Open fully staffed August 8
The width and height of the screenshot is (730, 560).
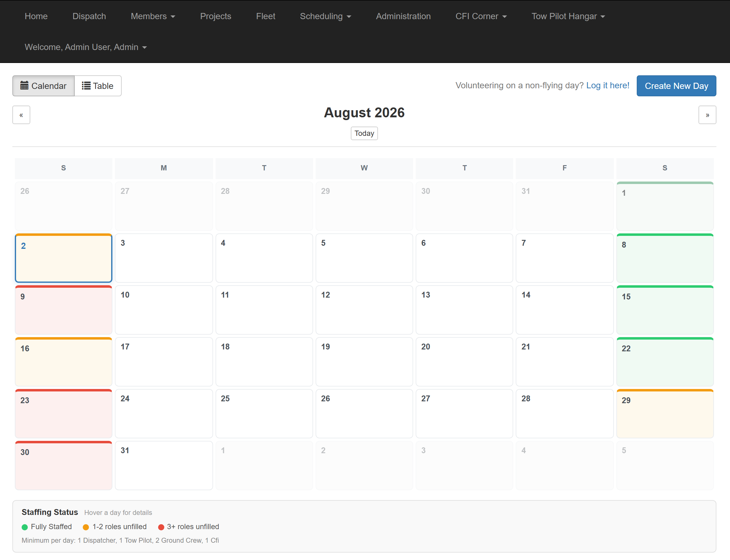665,258
